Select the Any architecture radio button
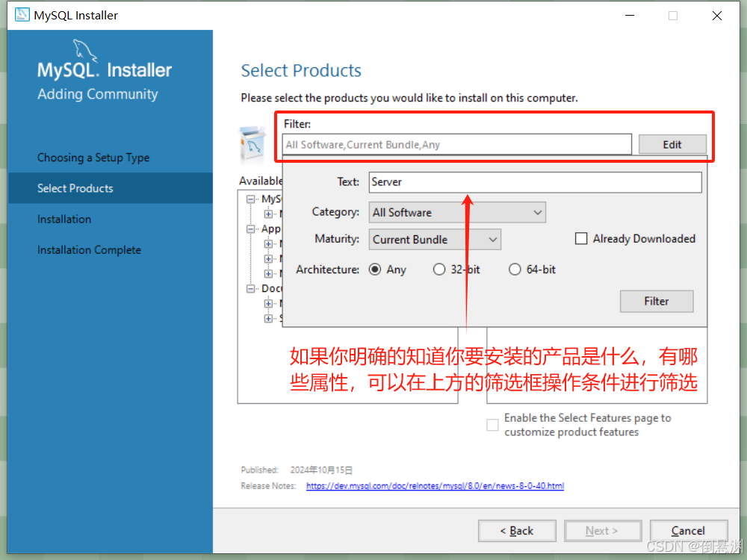This screenshot has height=560, width=747. pos(375,270)
